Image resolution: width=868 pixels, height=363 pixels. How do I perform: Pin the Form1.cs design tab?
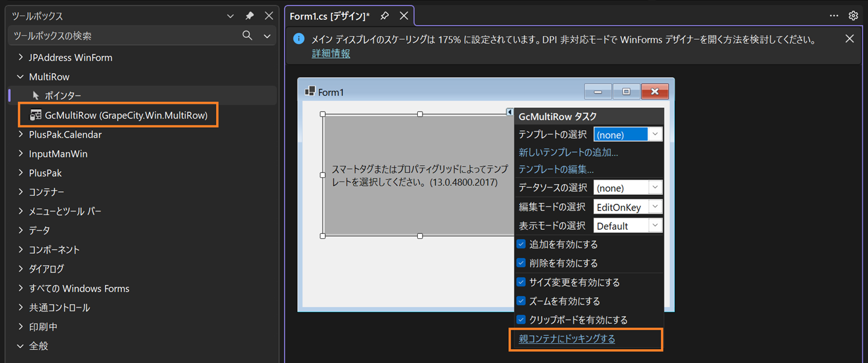(x=385, y=16)
